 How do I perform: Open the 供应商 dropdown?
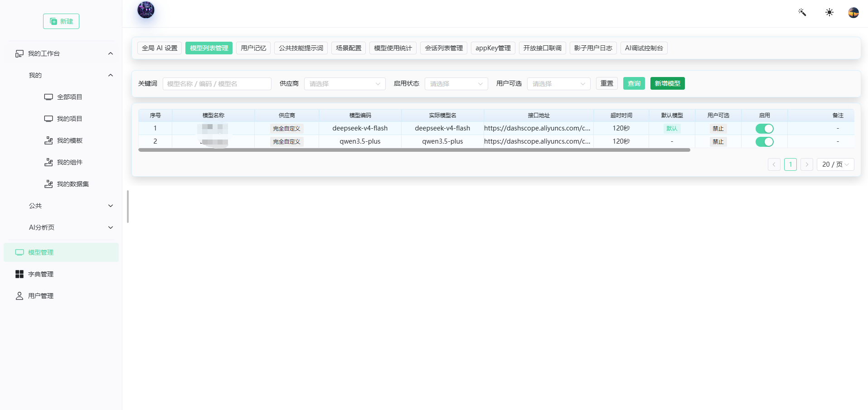(345, 84)
